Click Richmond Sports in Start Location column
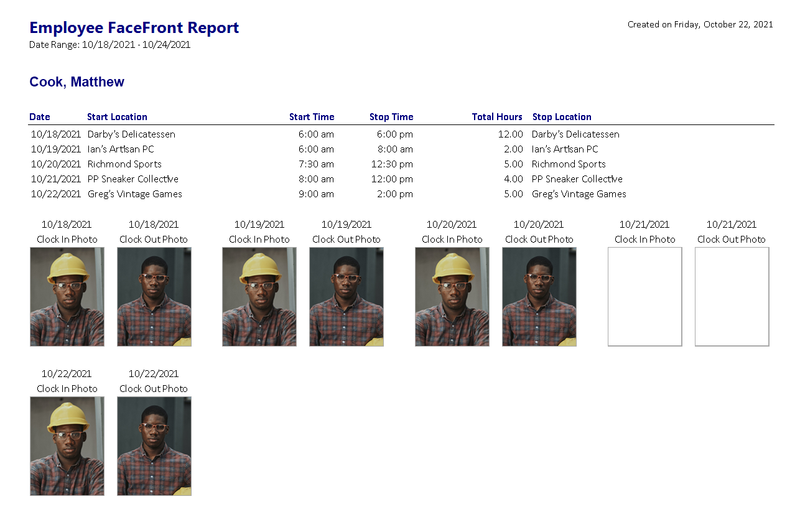The height and width of the screenshot is (532, 800). [124, 164]
